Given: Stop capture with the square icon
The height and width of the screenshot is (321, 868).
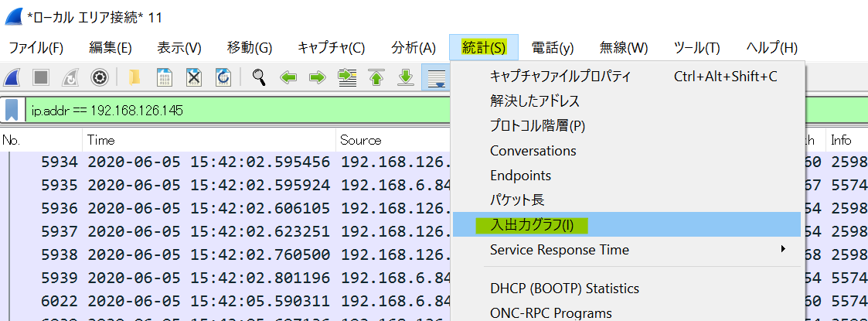Looking at the screenshot, I should pyautogui.click(x=41, y=77).
